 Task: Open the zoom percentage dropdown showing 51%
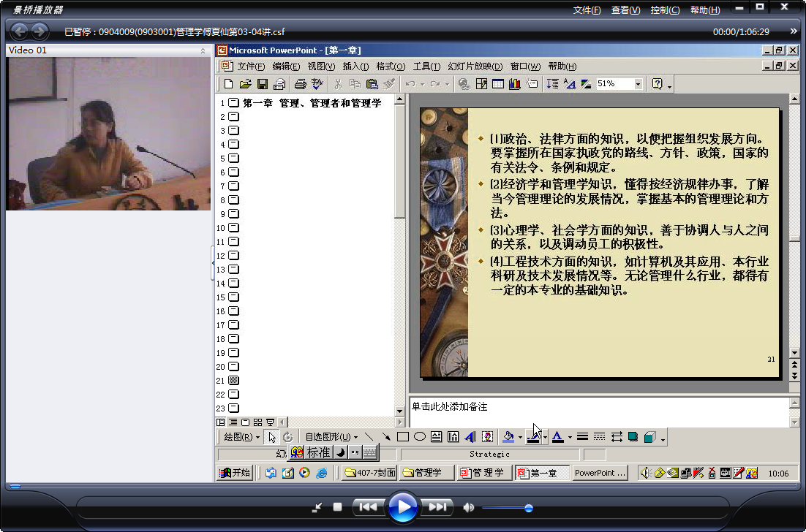click(639, 84)
